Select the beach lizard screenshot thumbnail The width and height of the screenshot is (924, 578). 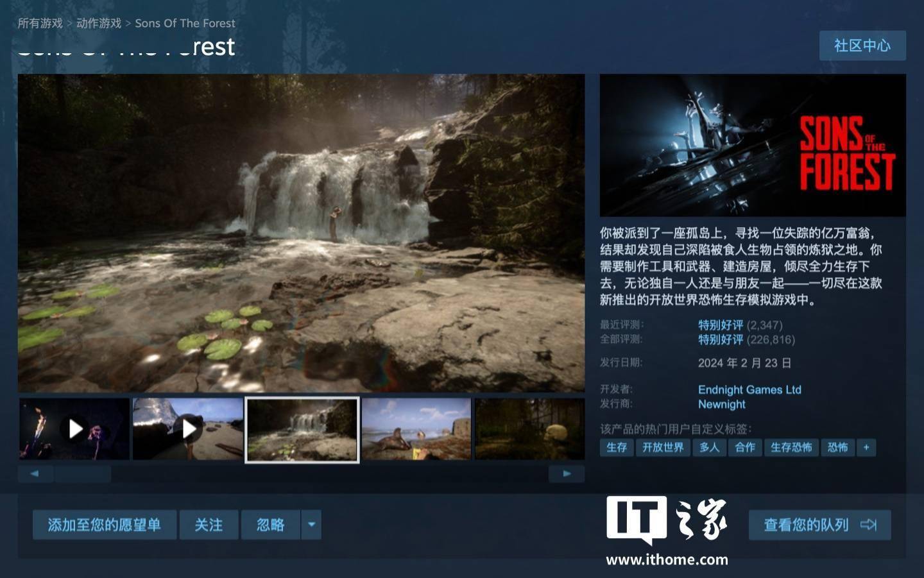(416, 429)
